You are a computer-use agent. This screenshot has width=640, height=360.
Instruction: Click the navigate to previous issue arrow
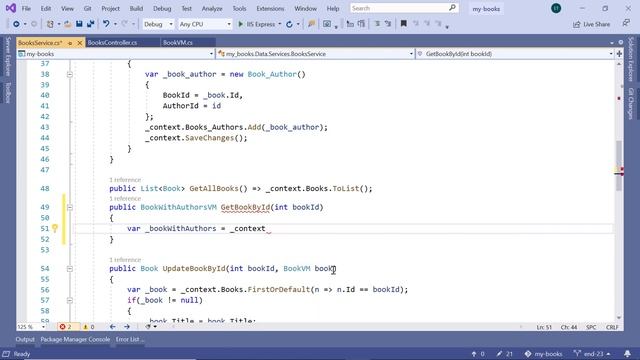[113, 327]
